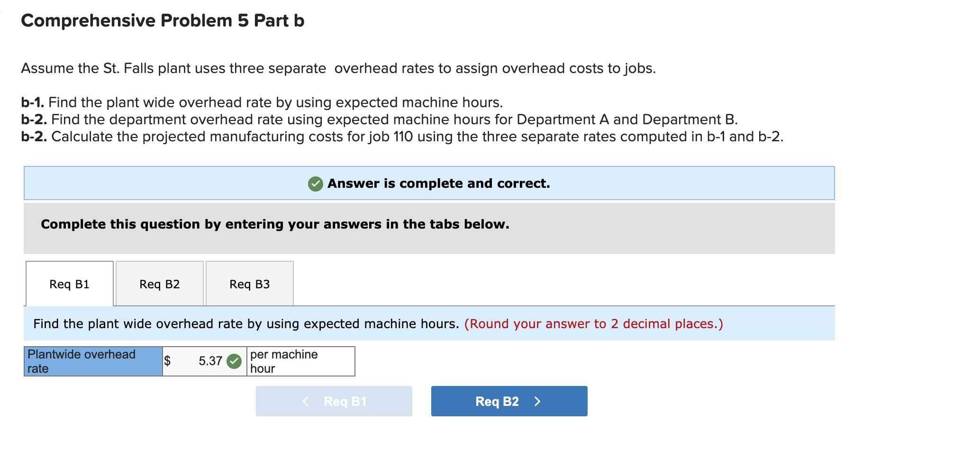Click the dollar sign in the answer row

pyautogui.click(x=168, y=361)
